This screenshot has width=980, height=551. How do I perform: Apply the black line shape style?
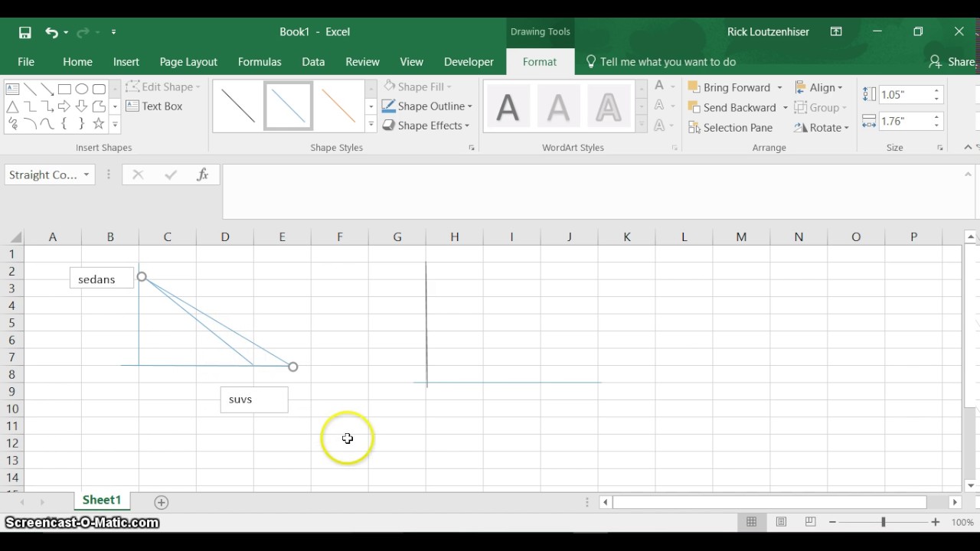point(237,106)
